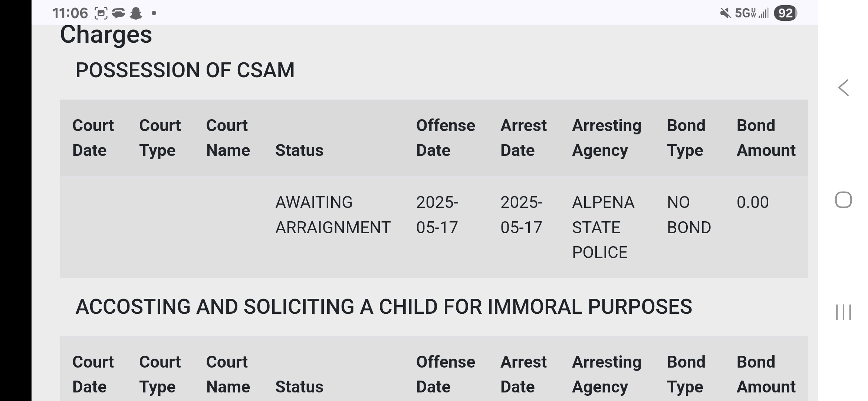Tap the battery level 92 indicator
Viewport: 868px width, 401px height.
click(x=785, y=13)
